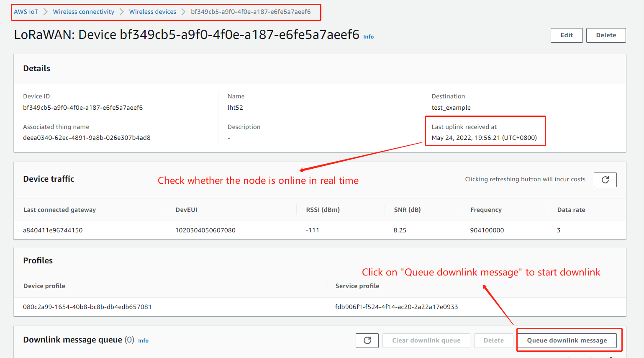Select SNR value 8.25
This screenshot has height=358, width=644.
400,230
